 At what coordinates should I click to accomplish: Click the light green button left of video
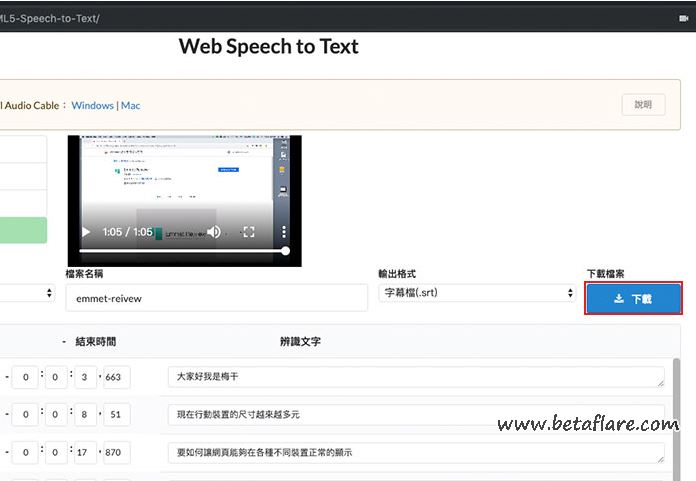23,230
